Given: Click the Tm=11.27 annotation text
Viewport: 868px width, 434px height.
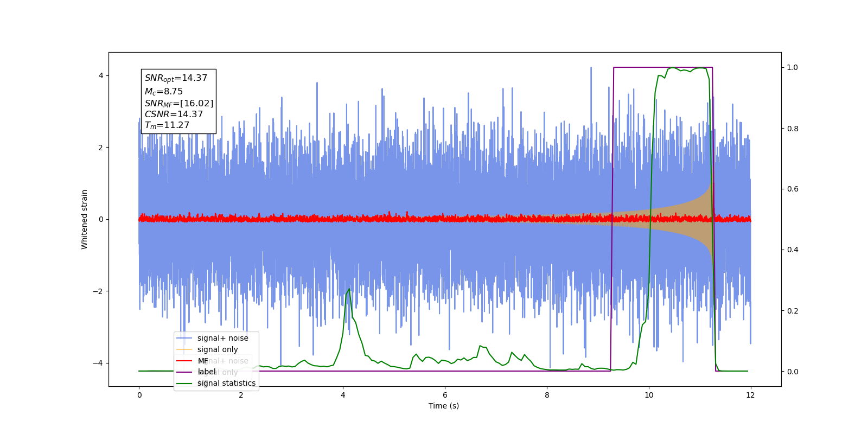Looking at the screenshot, I should click(x=167, y=125).
